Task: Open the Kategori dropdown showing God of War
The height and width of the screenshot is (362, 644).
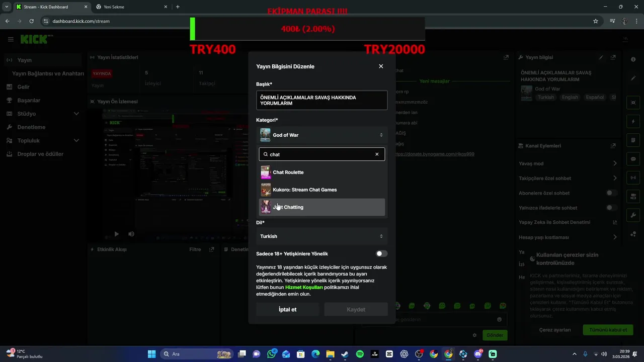Action: coord(321,135)
